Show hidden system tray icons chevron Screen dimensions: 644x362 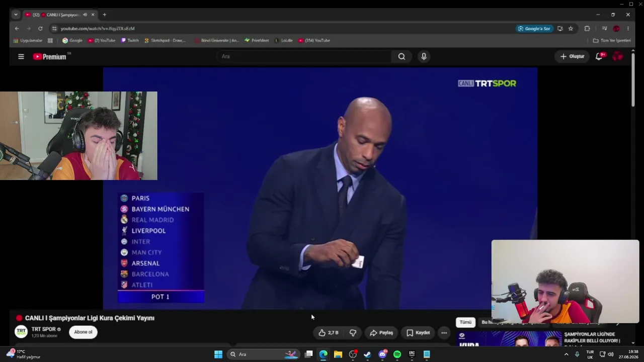tap(566, 354)
